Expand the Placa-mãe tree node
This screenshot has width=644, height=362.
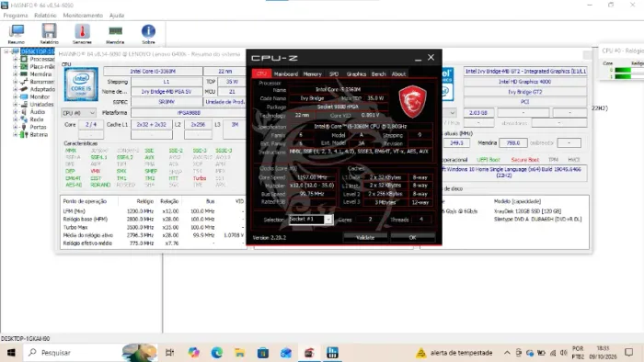[16, 66]
